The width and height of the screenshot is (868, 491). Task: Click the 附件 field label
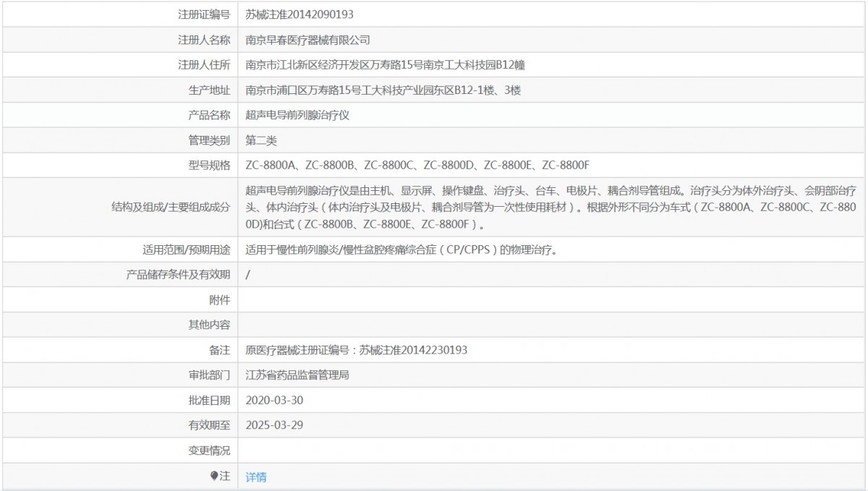pyautogui.click(x=220, y=300)
